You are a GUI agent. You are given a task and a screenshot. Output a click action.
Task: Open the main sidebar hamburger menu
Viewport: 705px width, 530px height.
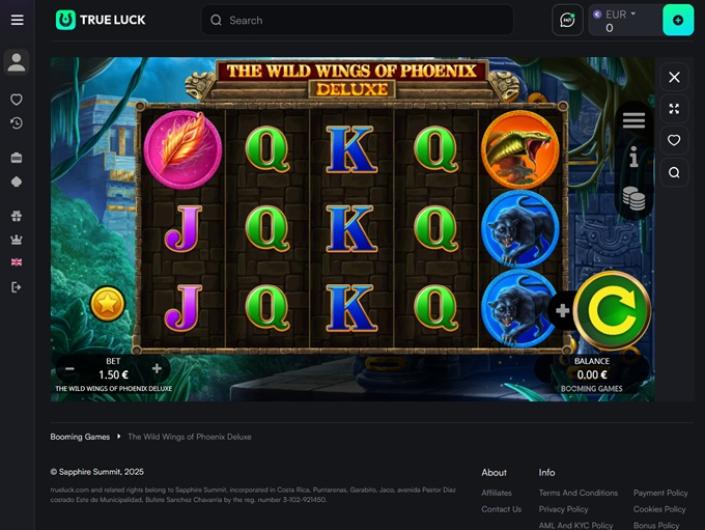coord(17,20)
